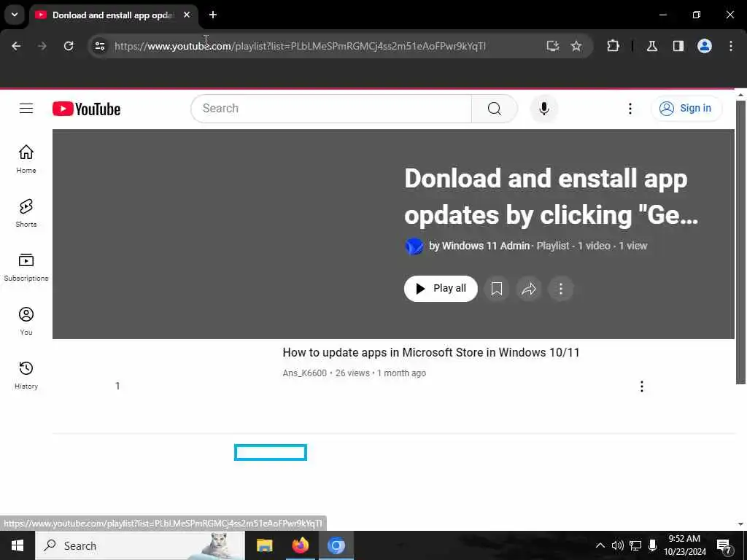Click the playlist title text
Screen dimensions: 747x560
click(x=551, y=196)
